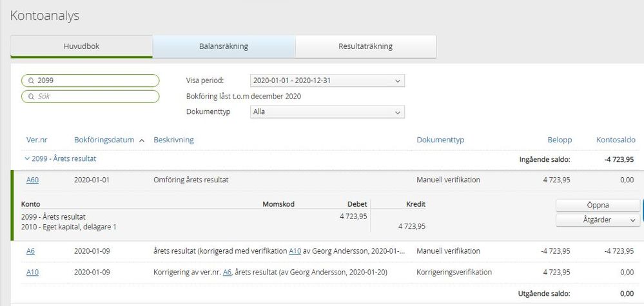The height and width of the screenshot is (306, 644).
Task: Collapse the 2099 - Årets resultat group
Action: (27, 158)
